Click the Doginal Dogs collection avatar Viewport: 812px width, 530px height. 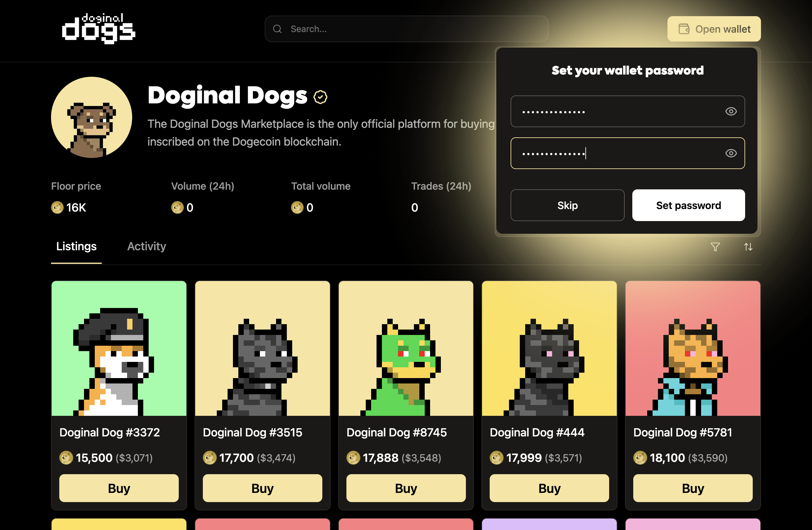coord(91,117)
